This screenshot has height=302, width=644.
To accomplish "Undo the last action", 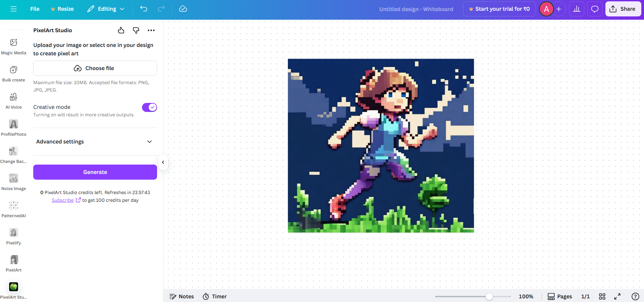I will click(x=144, y=9).
